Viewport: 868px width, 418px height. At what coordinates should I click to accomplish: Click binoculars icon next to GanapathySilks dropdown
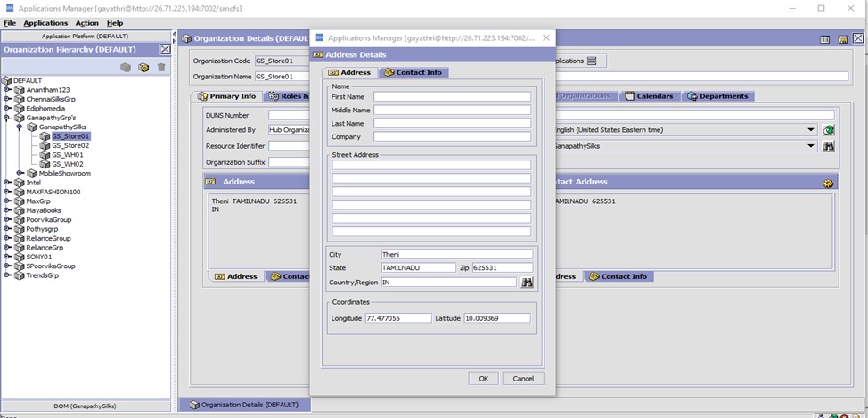coord(828,146)
